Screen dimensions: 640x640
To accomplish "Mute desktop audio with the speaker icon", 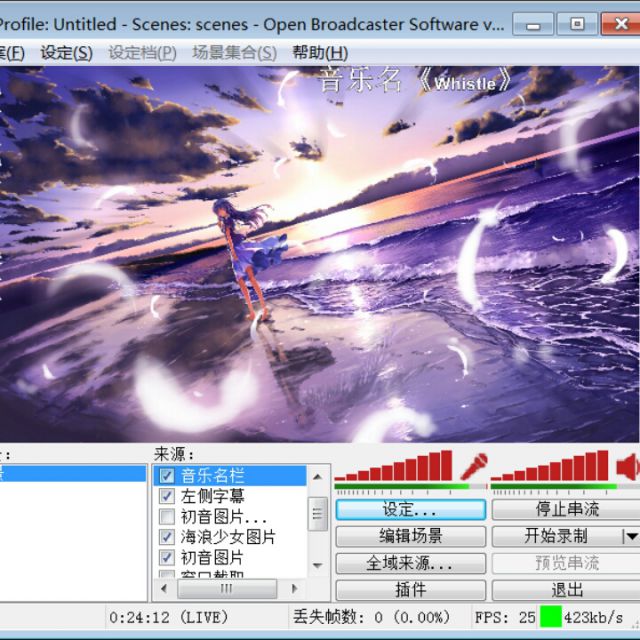I will click(628, 466).
